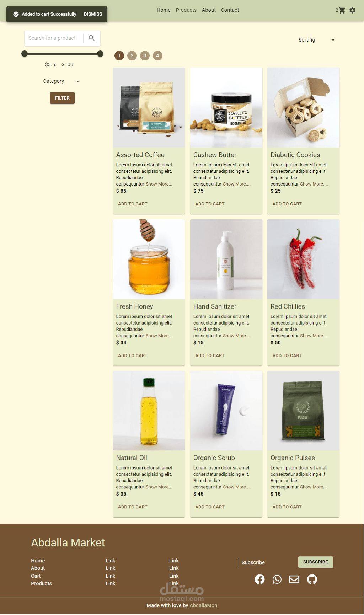Expand the Category dropdown

pos(61,81)
